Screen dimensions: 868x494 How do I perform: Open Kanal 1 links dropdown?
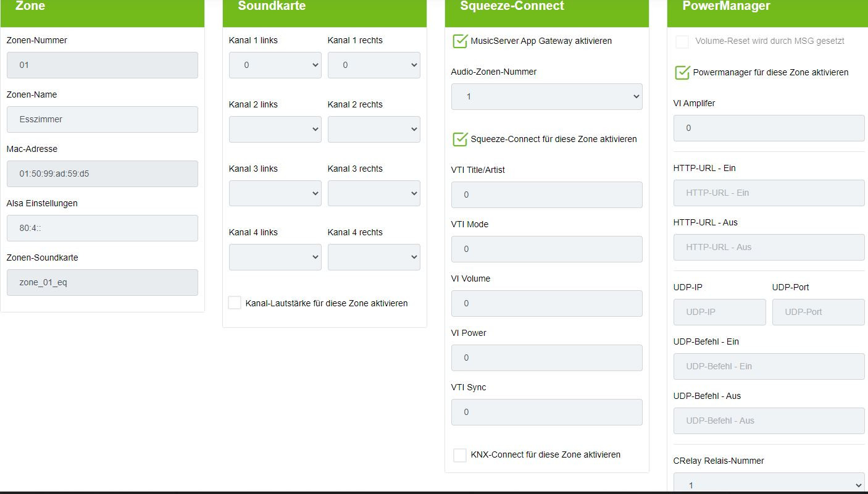[x=275, y=65]
